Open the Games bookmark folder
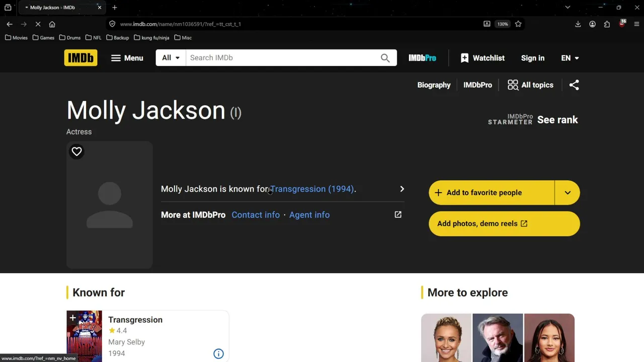This screenshot has width=644, height=362. coord(43,38)
